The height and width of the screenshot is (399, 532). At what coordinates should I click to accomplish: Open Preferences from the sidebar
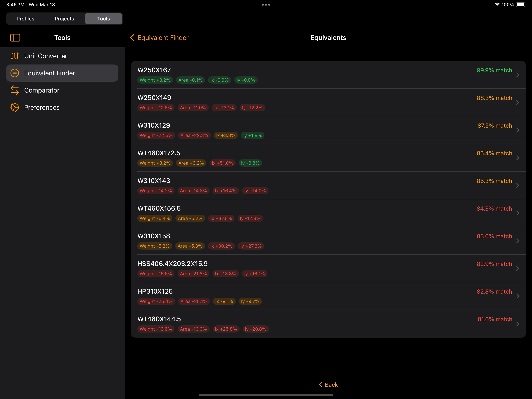pyautogui.click(x=42, y=108)
